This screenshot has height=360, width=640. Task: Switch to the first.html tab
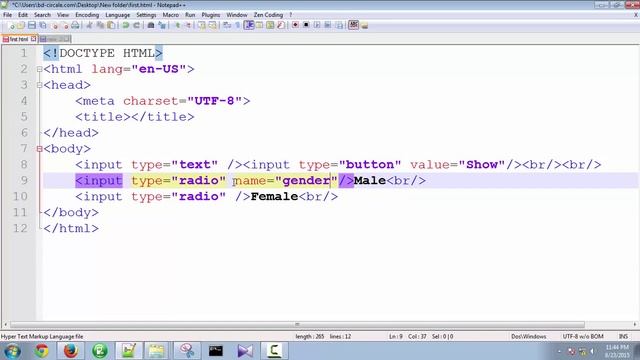pos(19,39)
